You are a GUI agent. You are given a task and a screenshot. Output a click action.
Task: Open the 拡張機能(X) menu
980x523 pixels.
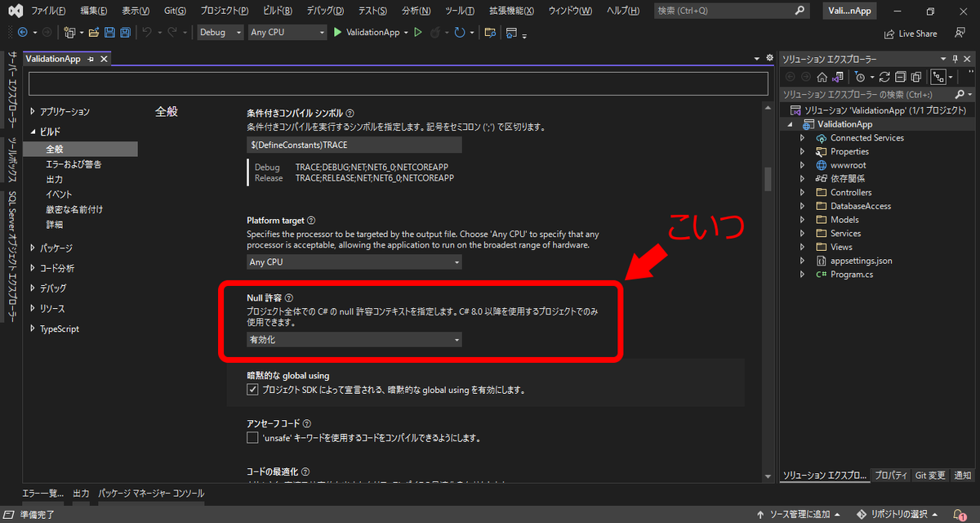click(x=510, y=11)
